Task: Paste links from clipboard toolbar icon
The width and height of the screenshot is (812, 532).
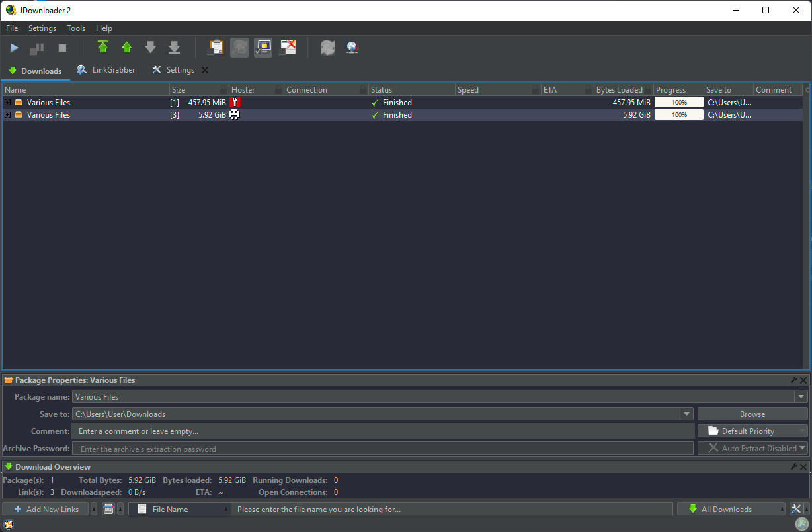Action: pos(216,47)
